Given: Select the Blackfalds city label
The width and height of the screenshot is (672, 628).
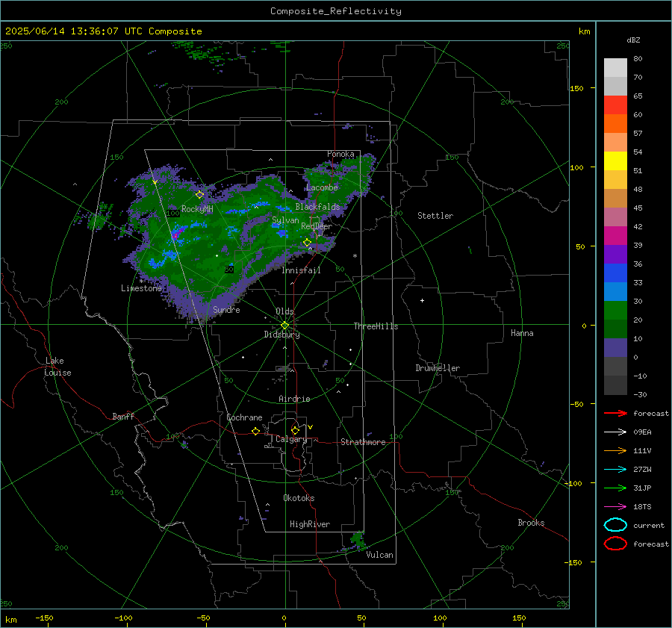Looking at the screenshot, I should point(317,207).
